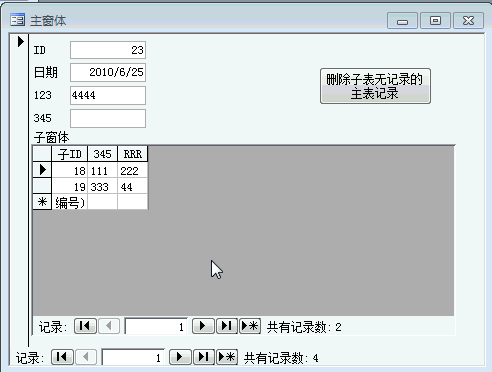
Task: Click 共有记录数: 4 text in main form
Action: 281,358
